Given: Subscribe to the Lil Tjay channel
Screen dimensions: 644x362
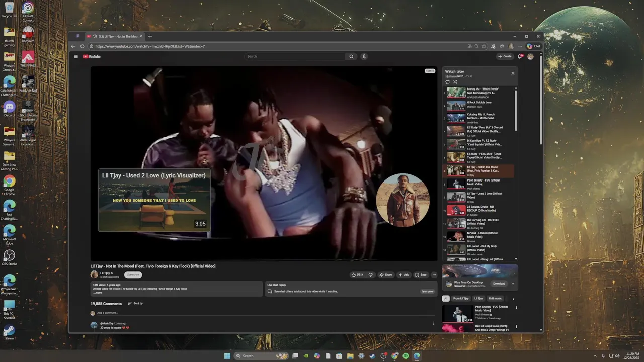Looking at the screenshot, I should click(133, 275).
